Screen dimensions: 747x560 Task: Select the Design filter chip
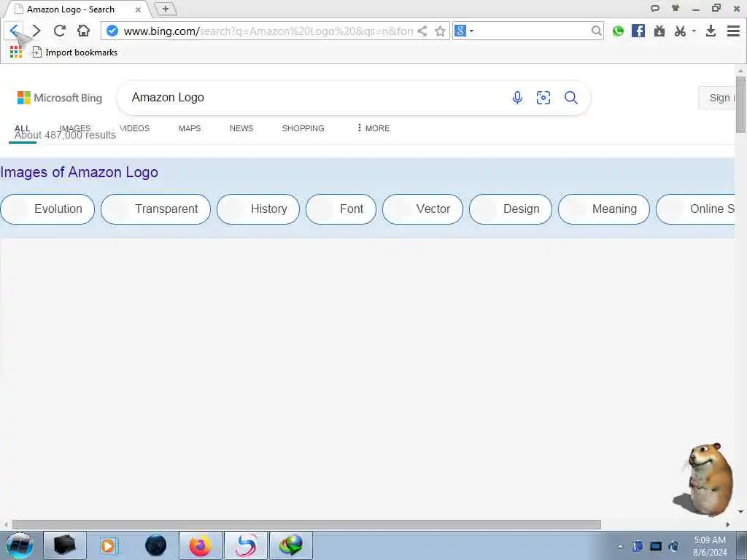click(511, 209)
